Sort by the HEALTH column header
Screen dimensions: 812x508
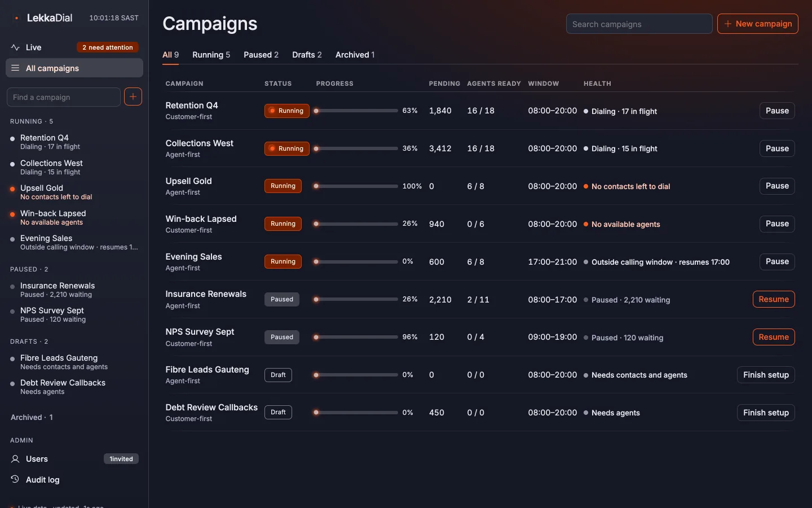(x=597, y=84)
